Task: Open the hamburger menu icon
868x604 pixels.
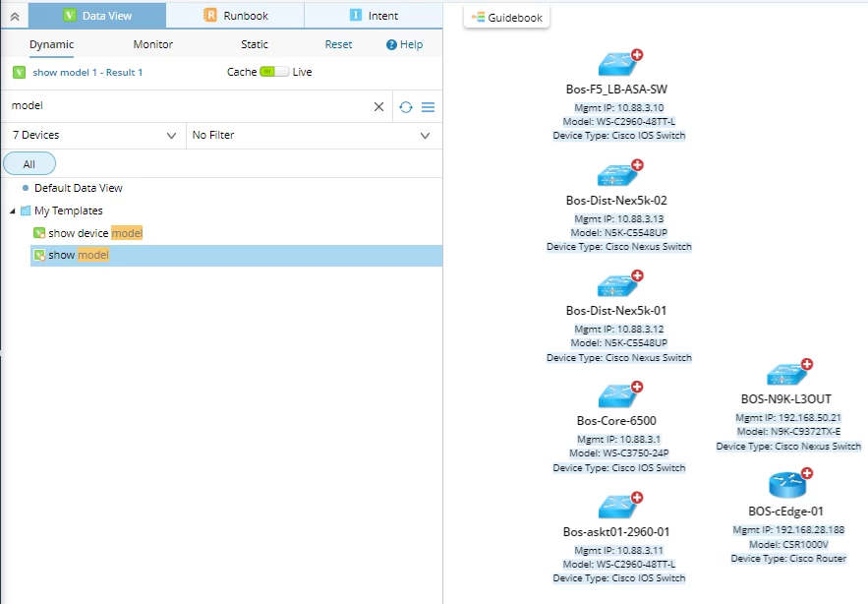Action: [x=428, y=107]
